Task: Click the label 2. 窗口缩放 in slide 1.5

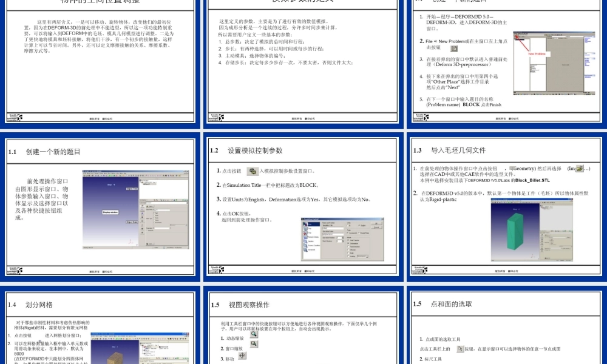Action: coord(231,348)
